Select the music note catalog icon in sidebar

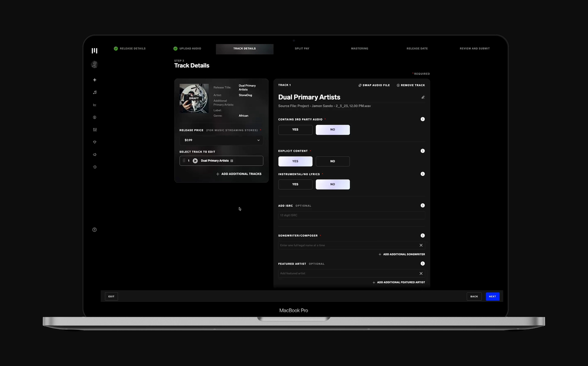pyautogui.click(x=95, y=92)
